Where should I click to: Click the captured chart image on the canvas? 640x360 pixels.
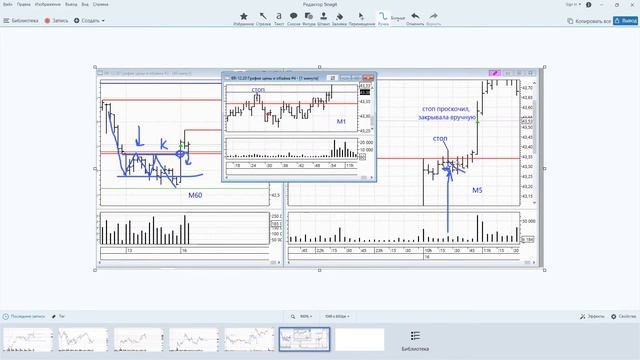pyautogui.click(x=320, y=168)
